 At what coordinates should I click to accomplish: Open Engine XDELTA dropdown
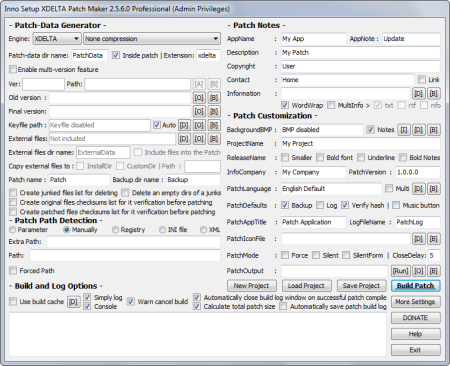tap(57, 39)
